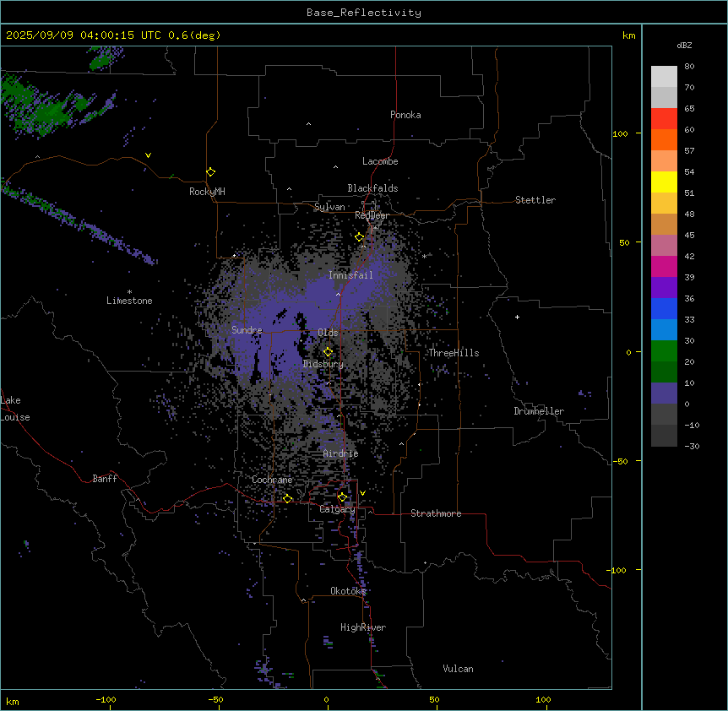Click the yellow V marker northwest of RockyMH

[148, 155]
